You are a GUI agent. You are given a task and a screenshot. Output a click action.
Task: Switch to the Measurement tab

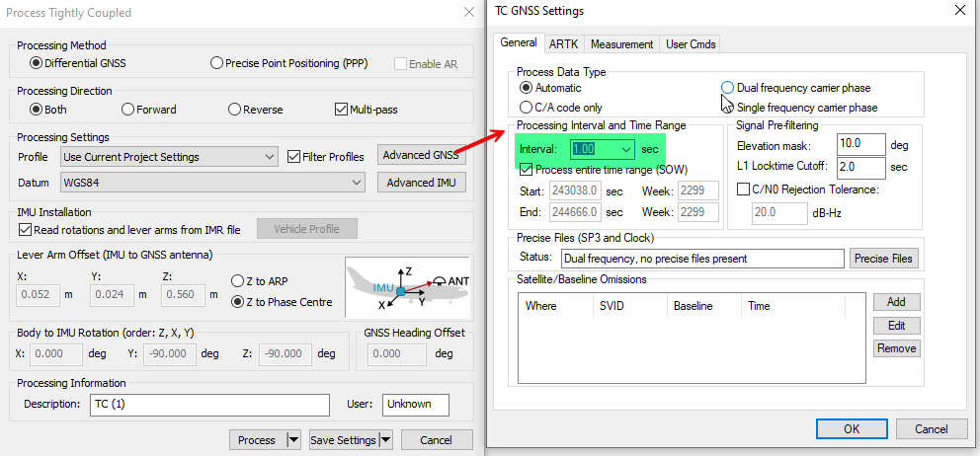pyautogui.click(x=621, y=44)
